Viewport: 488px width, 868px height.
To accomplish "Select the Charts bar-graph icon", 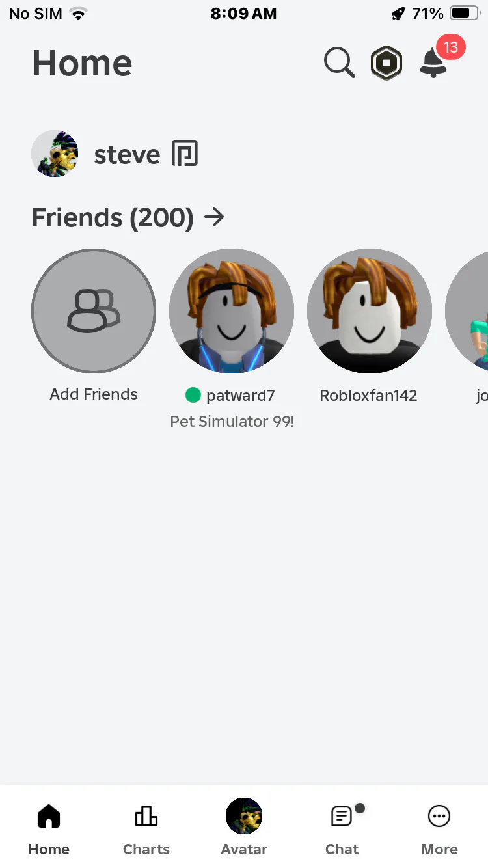I will pos(146,816).
